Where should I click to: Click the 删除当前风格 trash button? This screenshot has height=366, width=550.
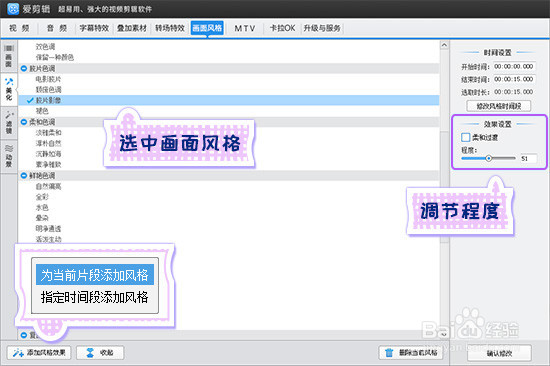click(412, 353)
